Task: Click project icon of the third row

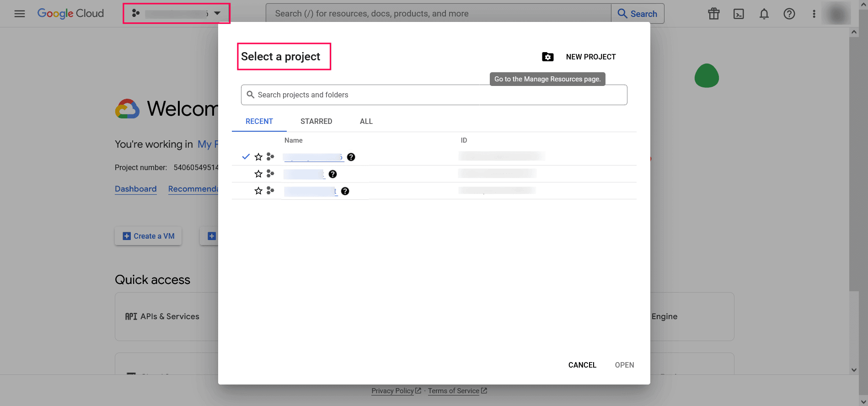Action: [x=270, y=190]
